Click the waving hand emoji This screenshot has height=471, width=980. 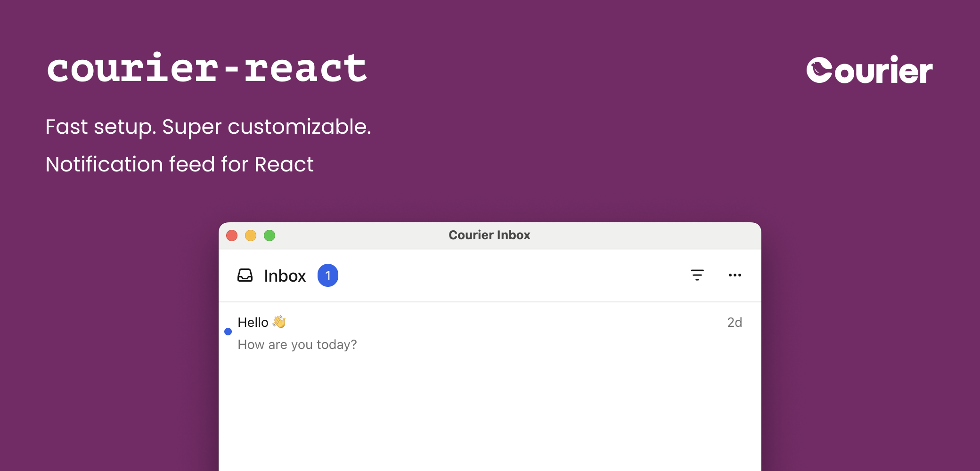pos(279,322)
